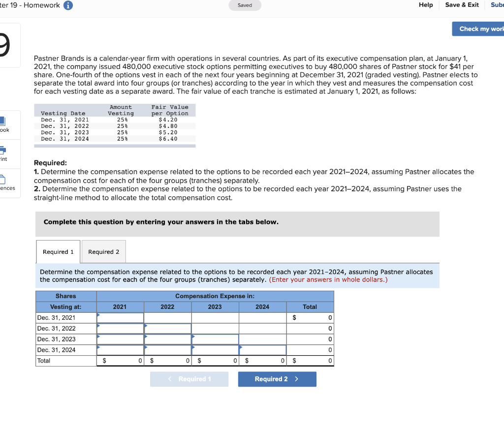This screenshot has width=504, height=428.
Task: Click the Total row label
Action: [66, 361]
